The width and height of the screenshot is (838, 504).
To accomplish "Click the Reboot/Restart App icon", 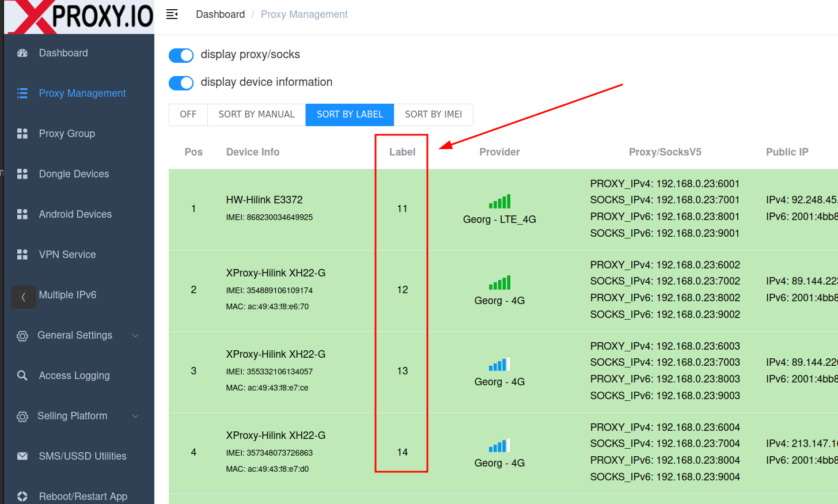I will click(x=22, y=497).
